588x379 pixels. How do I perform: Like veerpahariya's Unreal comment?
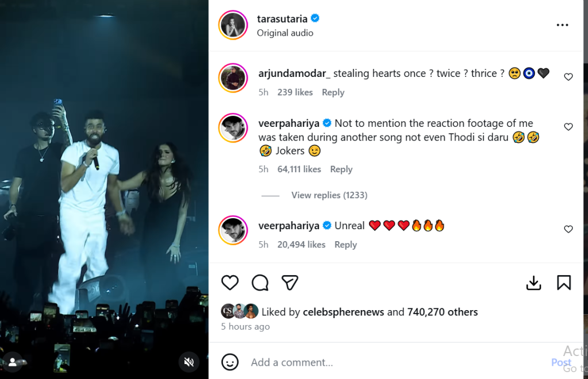[x=568, y=229]
